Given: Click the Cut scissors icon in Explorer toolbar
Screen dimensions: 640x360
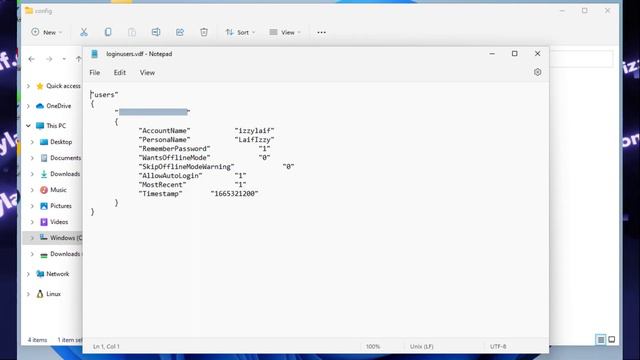Looking at the screenshot, I should (84, 32).
